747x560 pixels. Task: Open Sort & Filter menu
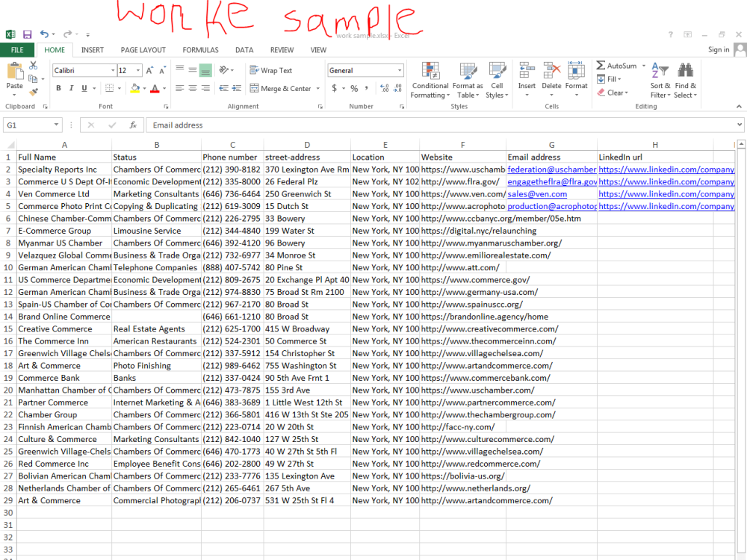[x=660, y=81]
